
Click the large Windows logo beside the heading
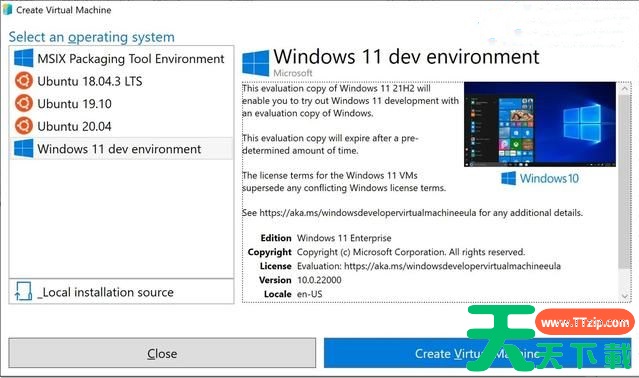click(256, 63)
